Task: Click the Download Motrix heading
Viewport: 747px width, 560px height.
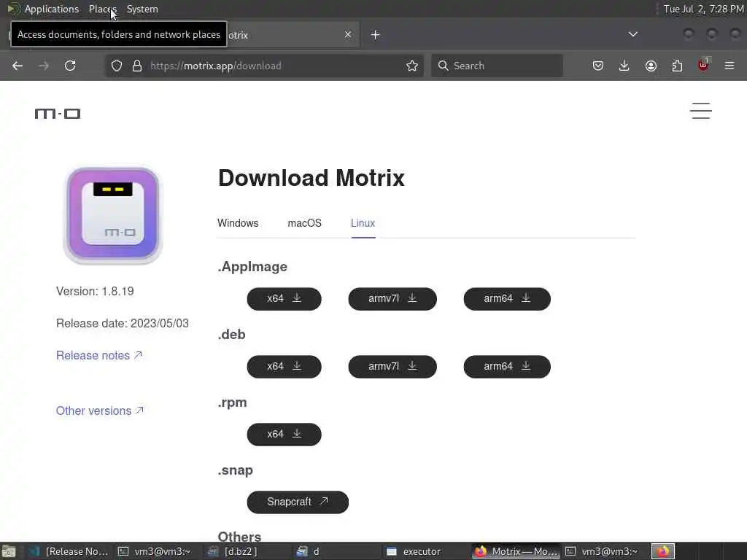Action: [311, 178]
